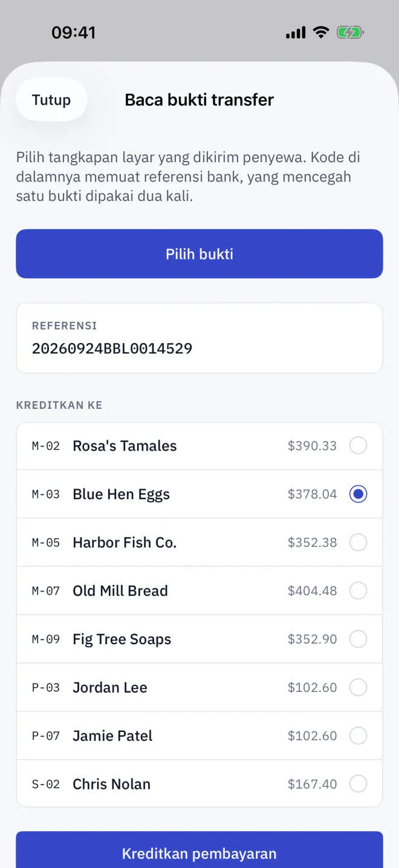
Task: Tap the Tutup close button
Action: 51,100
